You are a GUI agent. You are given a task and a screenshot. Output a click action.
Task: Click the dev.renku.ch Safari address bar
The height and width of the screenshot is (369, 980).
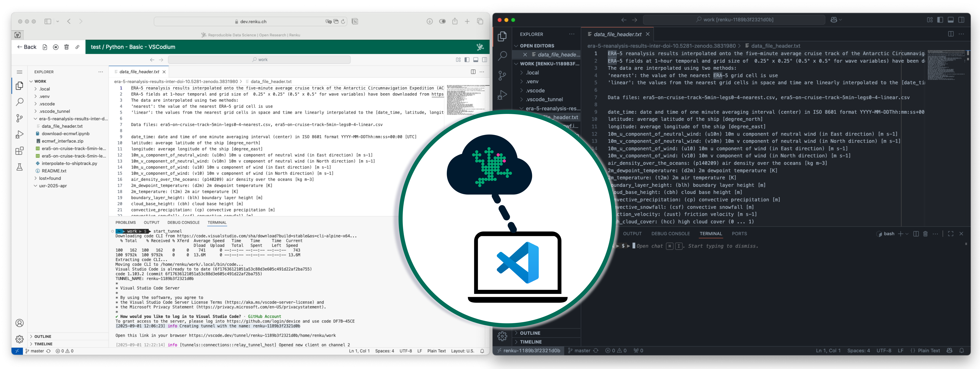pyautogui.click(x=253, y=22)
